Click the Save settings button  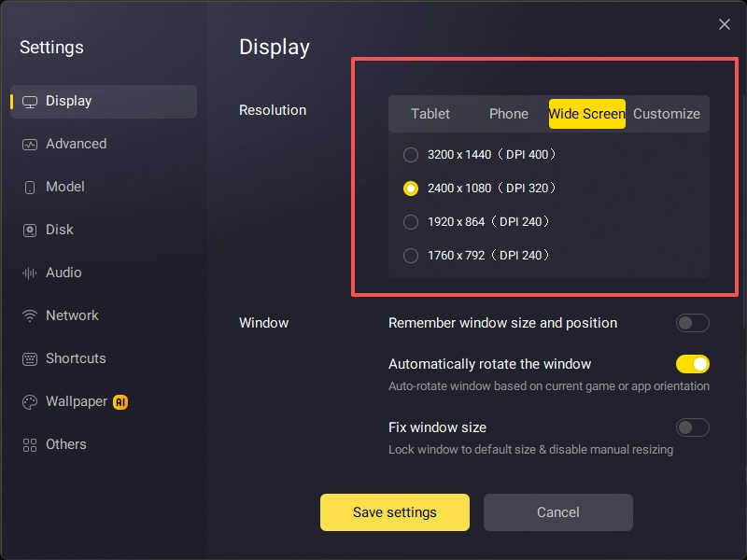click(394, 511)
